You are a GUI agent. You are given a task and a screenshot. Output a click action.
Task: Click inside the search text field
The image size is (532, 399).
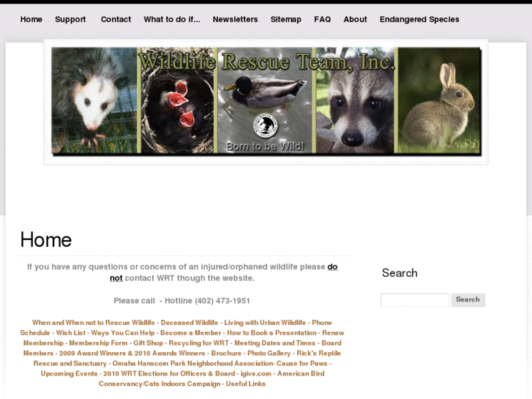(415, 300)
